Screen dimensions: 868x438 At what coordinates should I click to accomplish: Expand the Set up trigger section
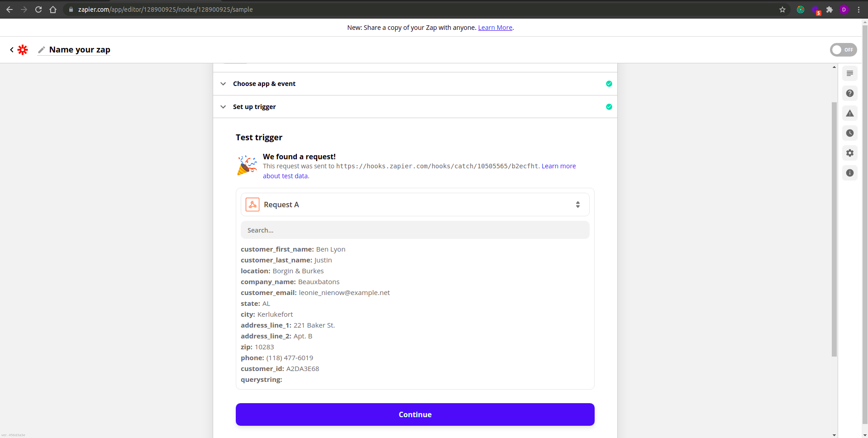415,107
